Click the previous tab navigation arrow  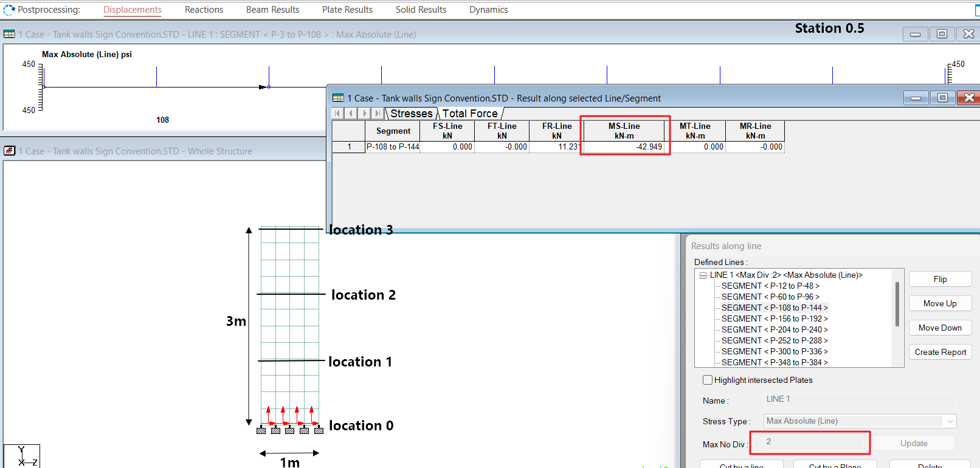(351, 113)
